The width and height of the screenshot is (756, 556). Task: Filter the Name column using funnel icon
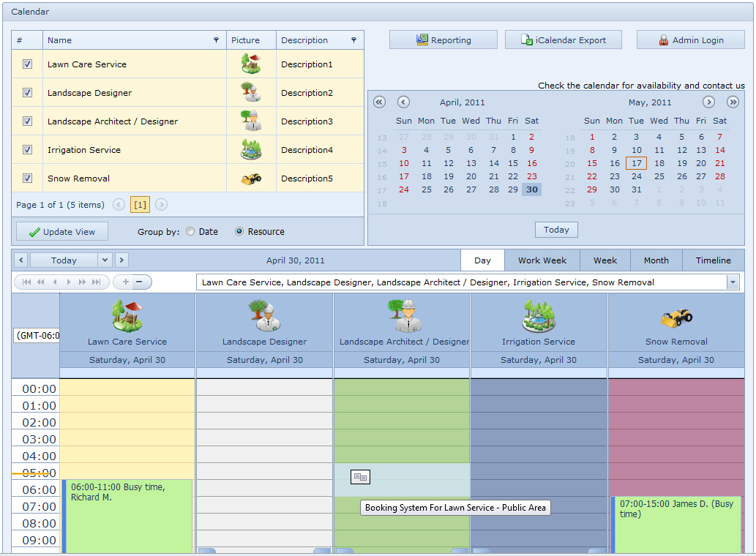(216, 40)
